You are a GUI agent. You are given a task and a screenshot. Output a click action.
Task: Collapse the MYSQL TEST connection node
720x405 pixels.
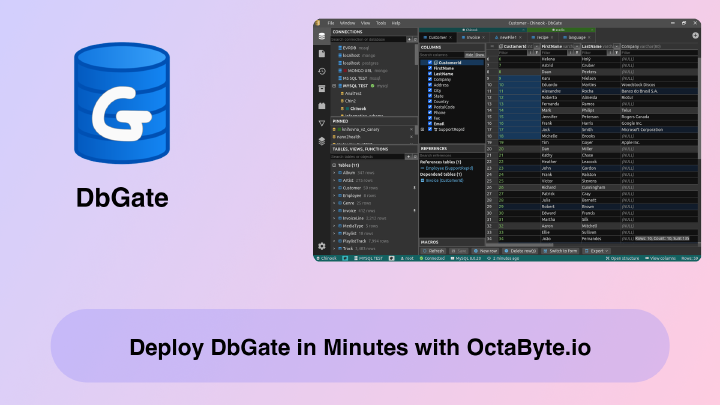point(334,86)
